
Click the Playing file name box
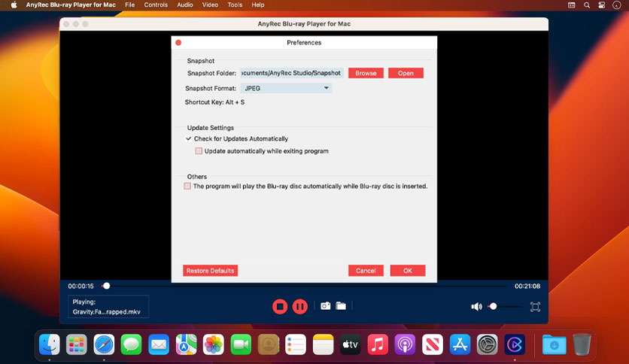tap(108, 307)
